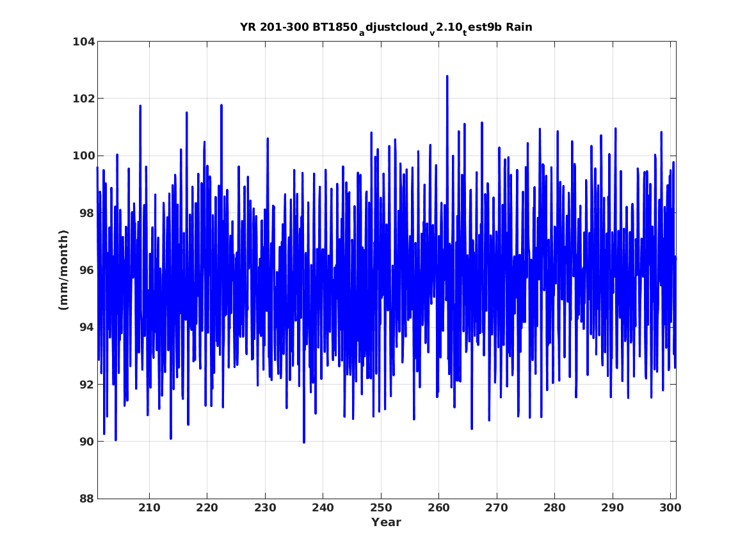This screenshot has height=560, width=747.
Task: Click y-axis tick label 100
Action: click(x=83, y=156)
